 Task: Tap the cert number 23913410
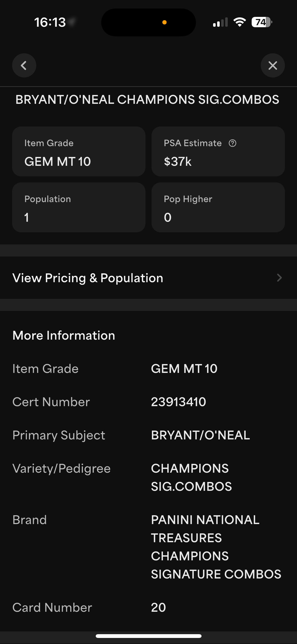[179, 402]
